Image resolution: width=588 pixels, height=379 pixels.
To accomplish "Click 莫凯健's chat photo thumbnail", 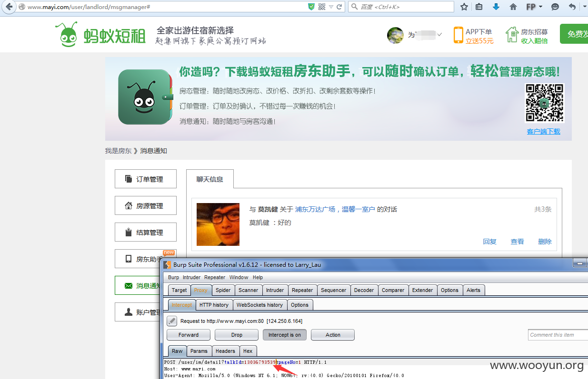I will [x=218, y=224].
